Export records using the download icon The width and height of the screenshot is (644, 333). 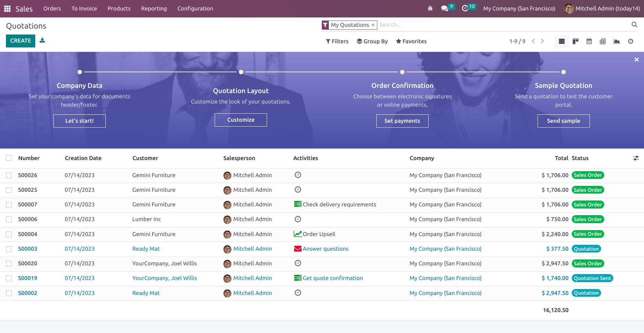[x=42, y=40]
